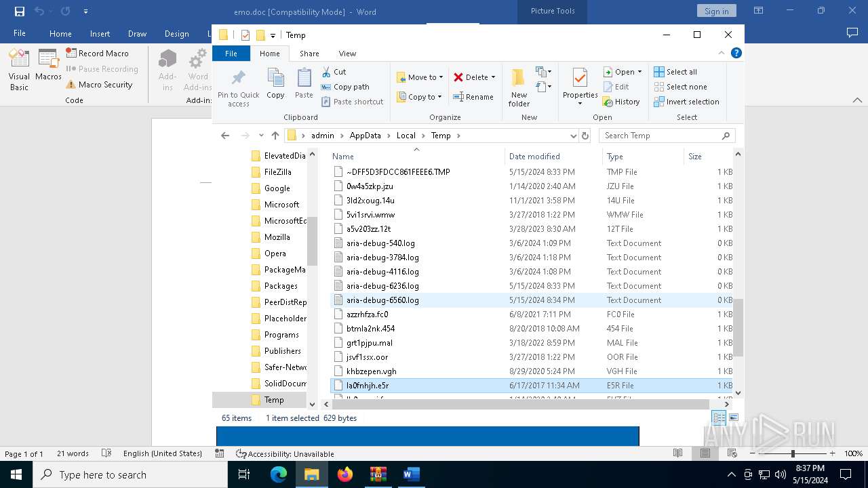Image resolution: width=868 pixels, height=488 pixels.
Task: Click Paste shortcut button
Action: pos(352,102)
